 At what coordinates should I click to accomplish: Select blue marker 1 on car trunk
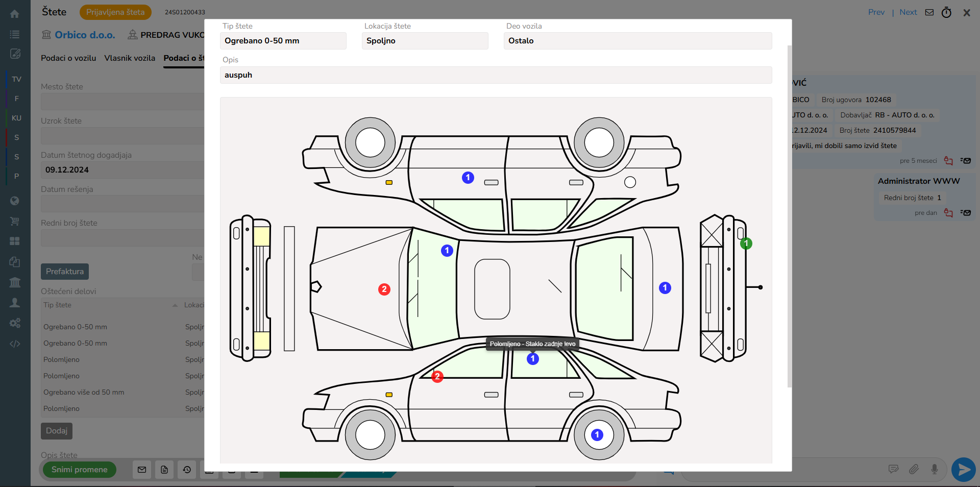665,288
